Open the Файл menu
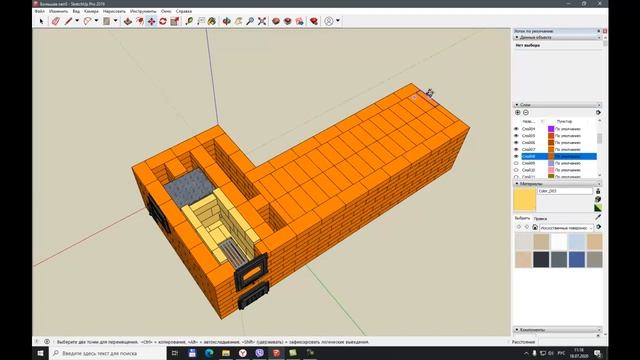Screen dimensions: 640x360 (40, 11)
